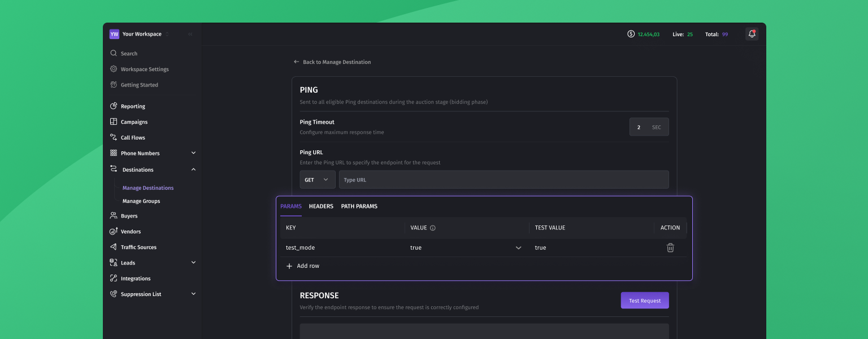Click the Vendors sidebar icon
Image resolution: width=868 pixels, height=339 pixels.
[x=114, y=232]
